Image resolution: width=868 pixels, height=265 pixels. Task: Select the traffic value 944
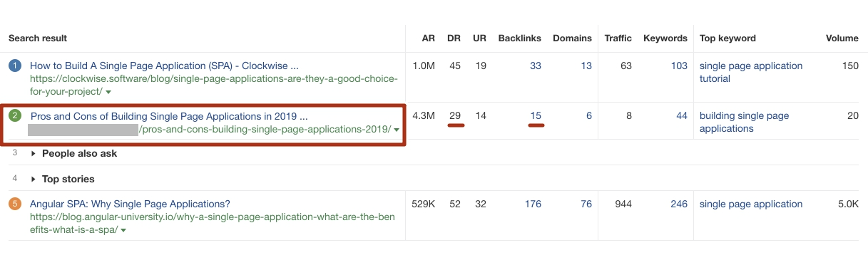click(x=623, y=204)
